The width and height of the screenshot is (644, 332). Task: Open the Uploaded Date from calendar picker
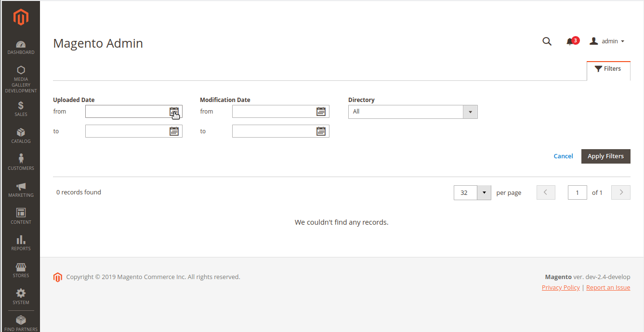pyautogui.click(x=175, y=111)
